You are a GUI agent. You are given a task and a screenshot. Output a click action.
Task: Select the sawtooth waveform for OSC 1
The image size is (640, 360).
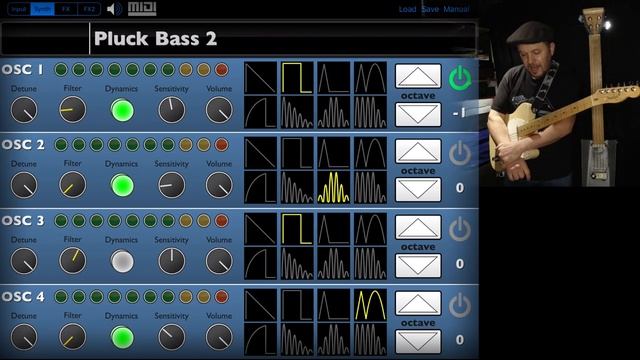(260, 78)
